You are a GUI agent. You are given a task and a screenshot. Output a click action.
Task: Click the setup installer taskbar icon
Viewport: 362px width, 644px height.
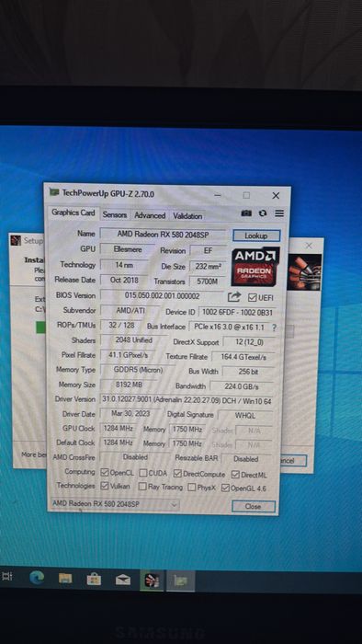pos(153,581)
